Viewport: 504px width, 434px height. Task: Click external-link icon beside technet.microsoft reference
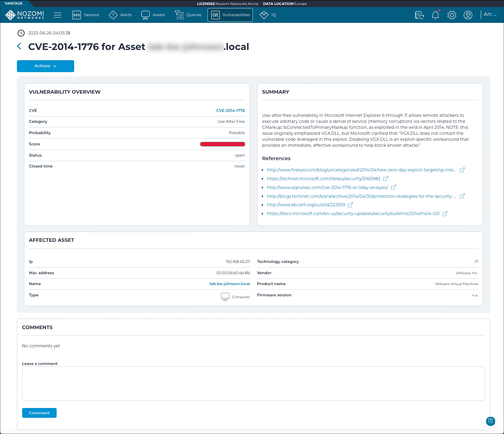pyautogui.click(x=386, y=178)
